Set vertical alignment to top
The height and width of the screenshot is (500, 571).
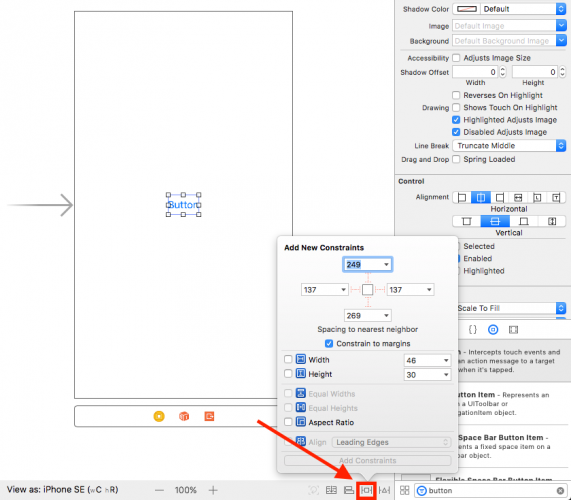click(x=466, y=221)
